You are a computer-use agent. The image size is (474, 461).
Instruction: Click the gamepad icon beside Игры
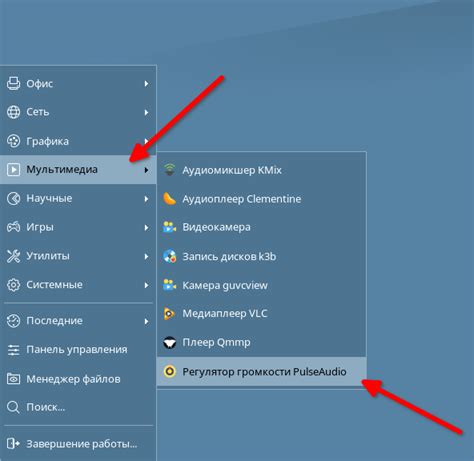point(13,227)
